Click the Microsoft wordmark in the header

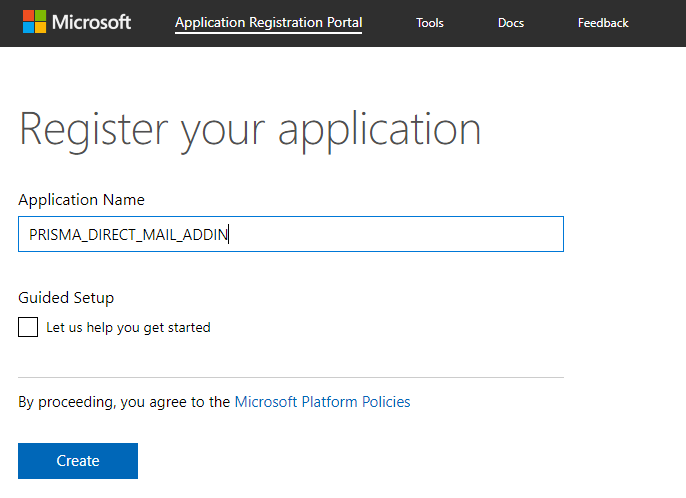(91, 22)
